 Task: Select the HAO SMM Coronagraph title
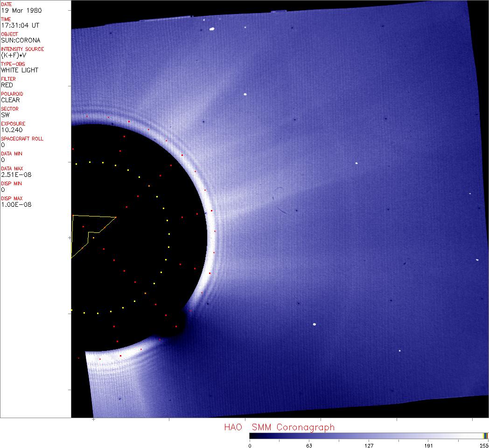(279, 427)
